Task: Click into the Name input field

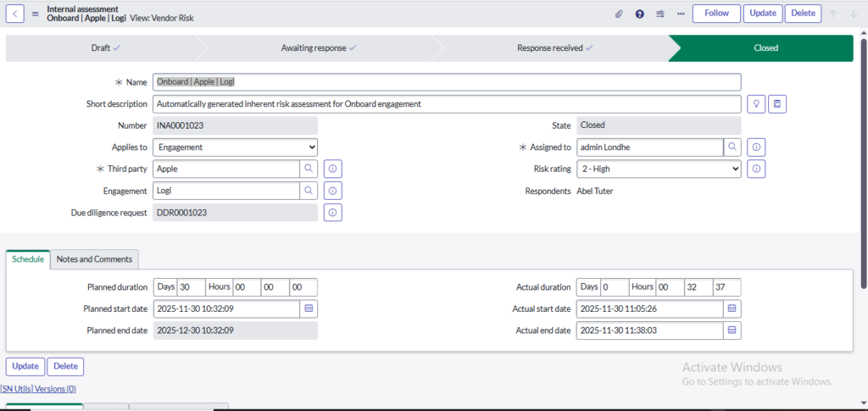Action: [447, 82]
